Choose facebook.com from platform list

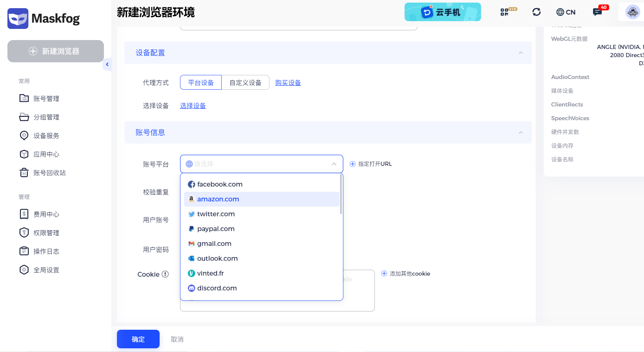261,184
